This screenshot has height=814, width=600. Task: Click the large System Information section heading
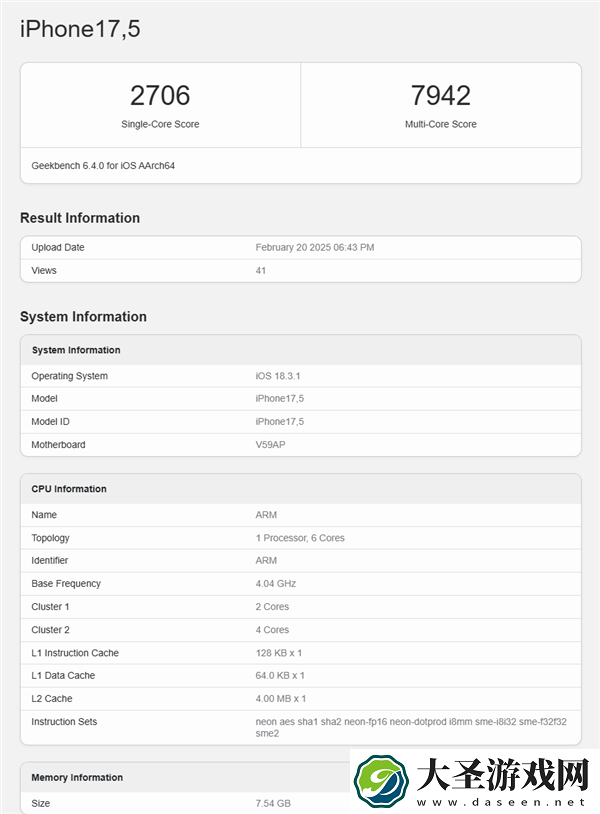coord(83,317)
